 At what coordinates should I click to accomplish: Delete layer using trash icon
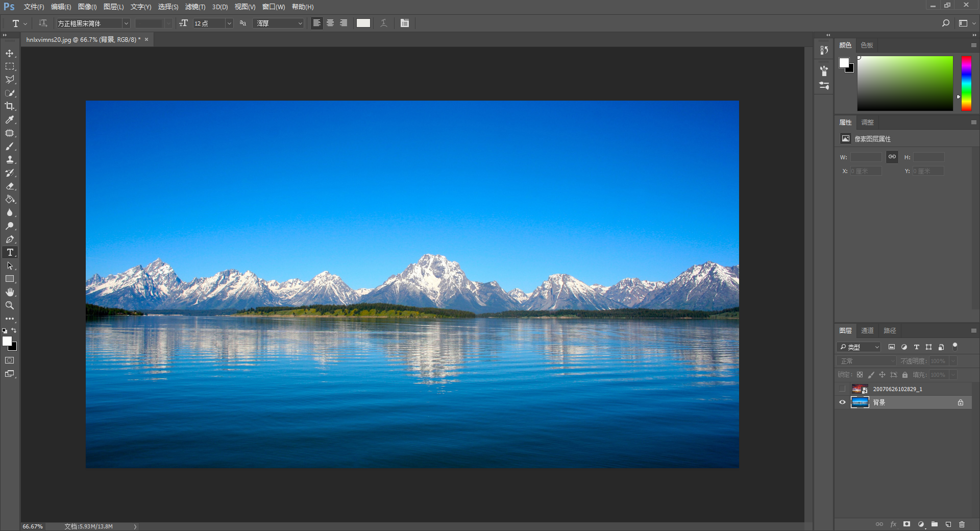(x=962, y=524)
